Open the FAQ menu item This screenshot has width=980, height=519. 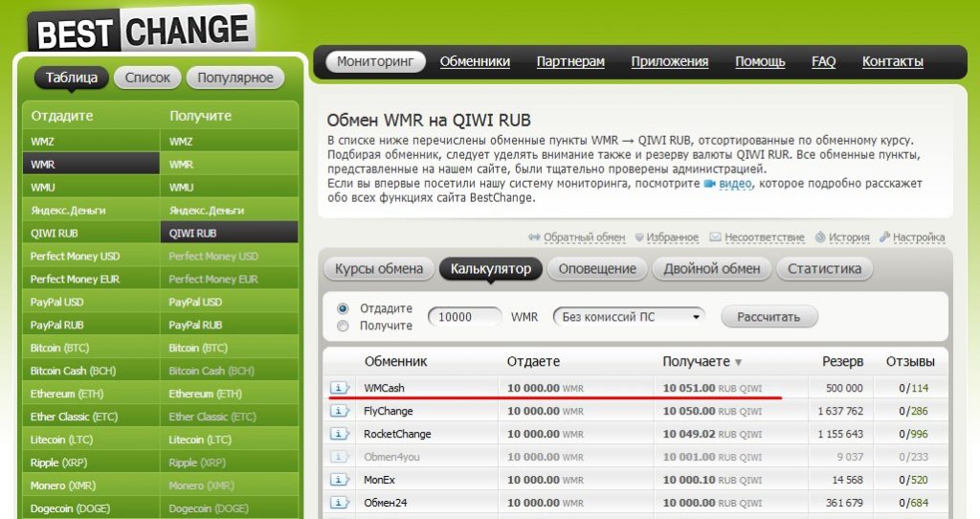tap(824, 61)
